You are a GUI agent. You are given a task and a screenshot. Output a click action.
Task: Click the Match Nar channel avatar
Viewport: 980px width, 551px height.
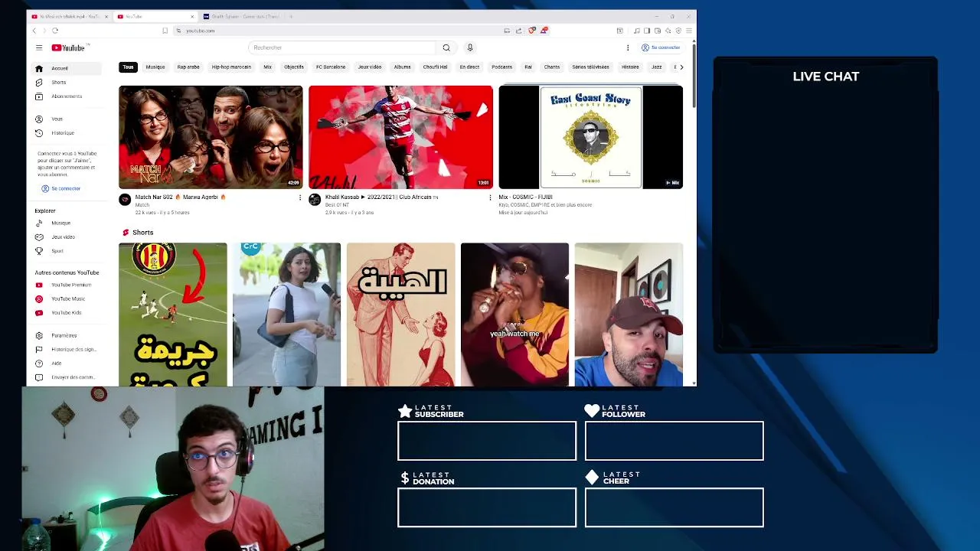[125, 200]
